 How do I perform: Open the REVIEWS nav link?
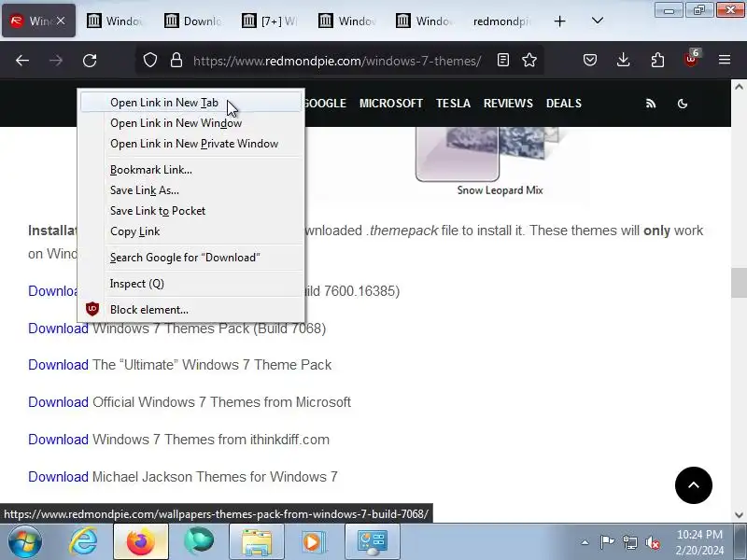pos(508,104)
